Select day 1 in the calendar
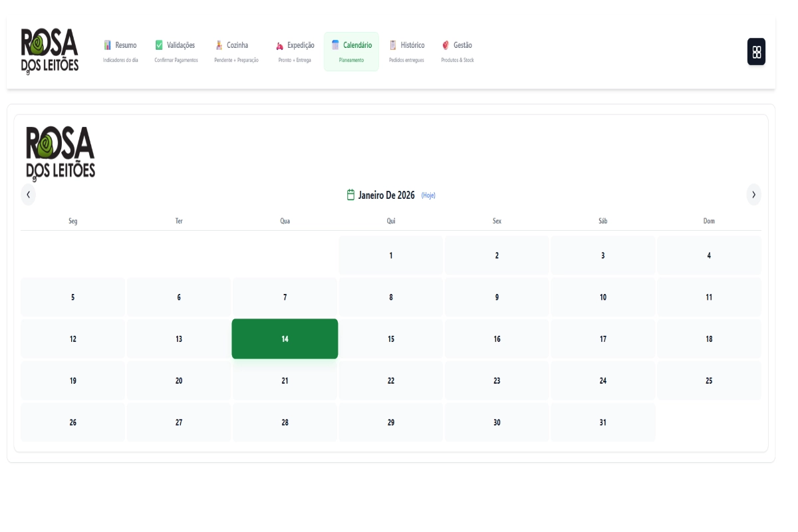The image size is (798, 532). click(x=391, y=255)
